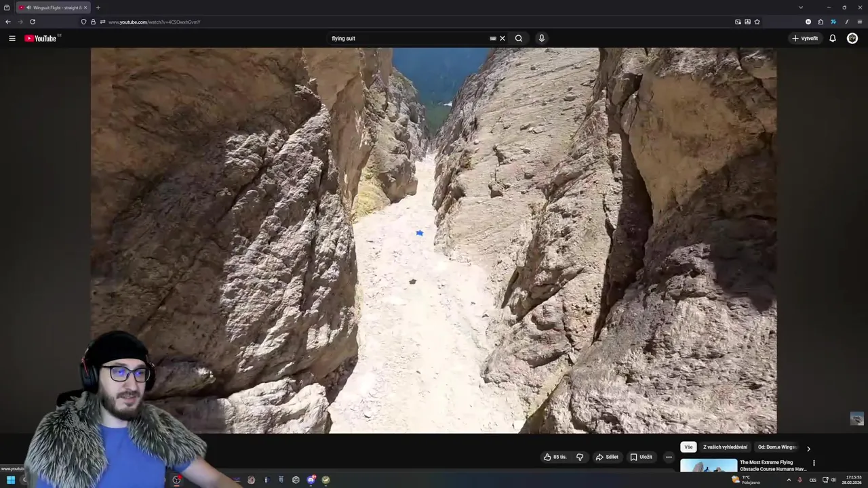Open the Discord taskbar icon
The image size is (868, 488).
(311, 480)
